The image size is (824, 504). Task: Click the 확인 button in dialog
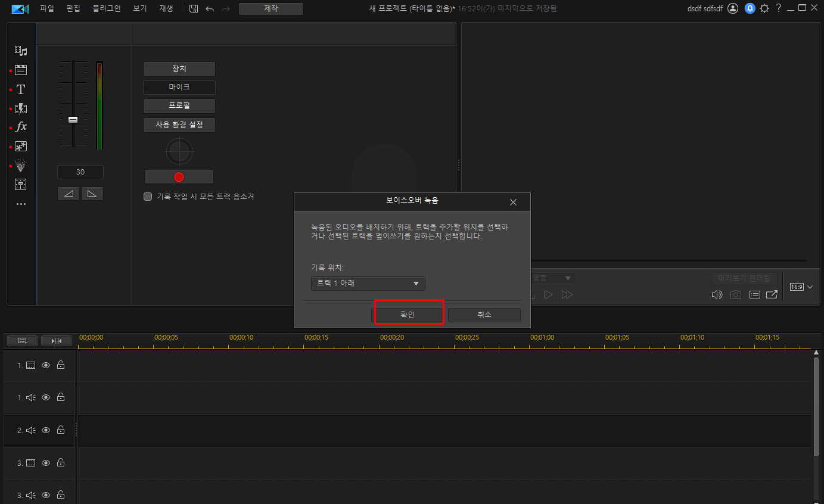pyautogui.click(x=408, y=315)
